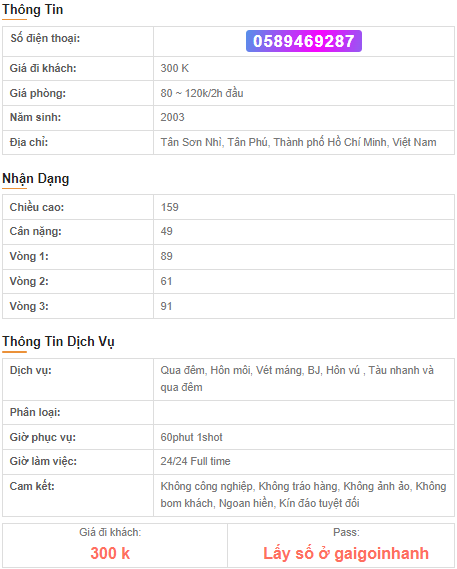Click the 'Cân nặng:' row label

36,232
